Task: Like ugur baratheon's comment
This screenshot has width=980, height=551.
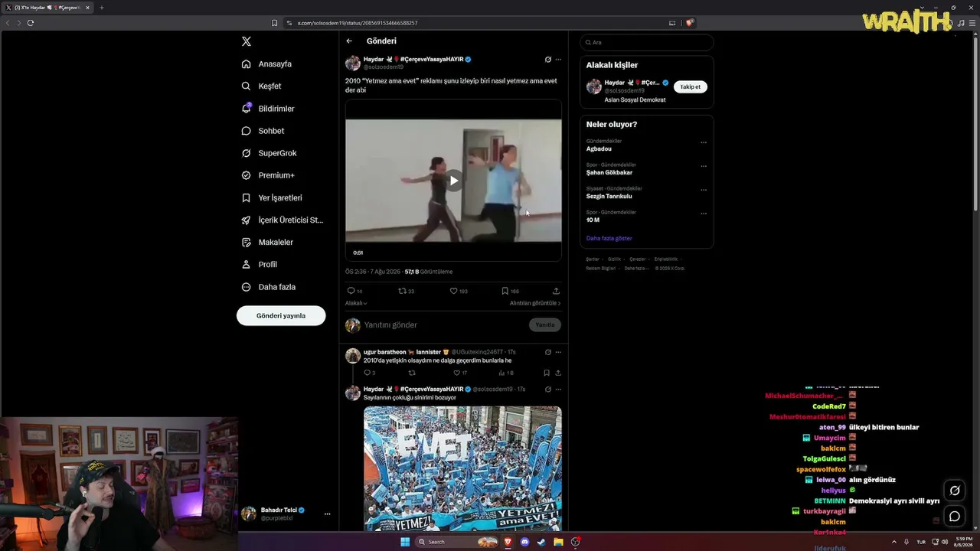Action: pos(459,373)
